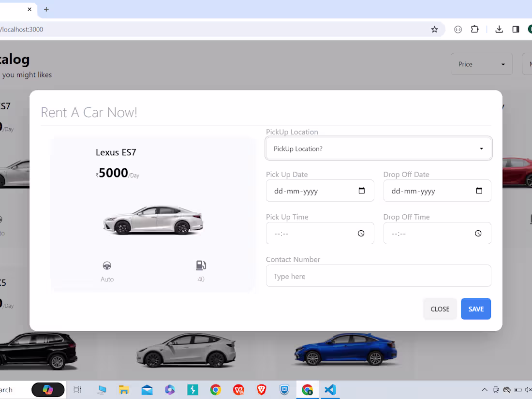The image size is (532, 399).
Task: Open Brave browser from the taskbar
Action: (261, 389)
